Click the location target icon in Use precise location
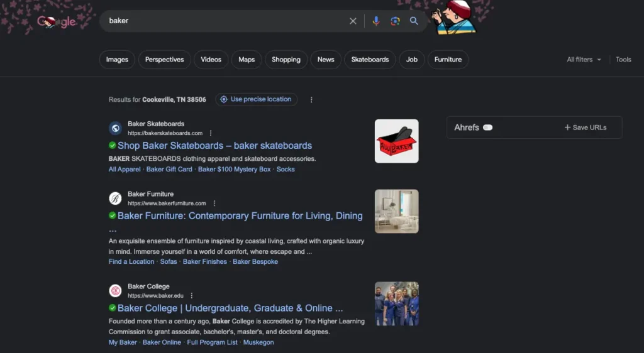The image size is (644, 353). pyautogui.click(x=224, y=99)
